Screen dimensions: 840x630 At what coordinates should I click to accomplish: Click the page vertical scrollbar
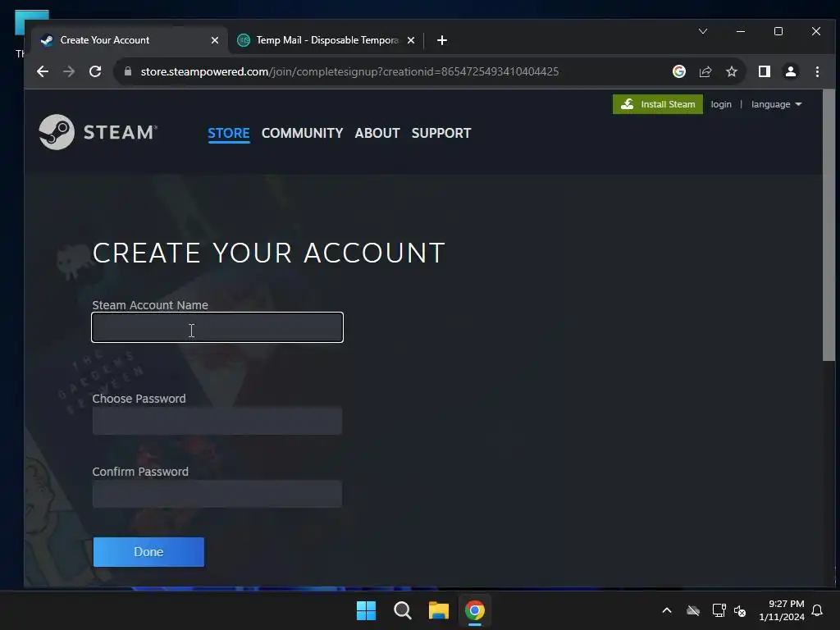(x=829, y=225)
